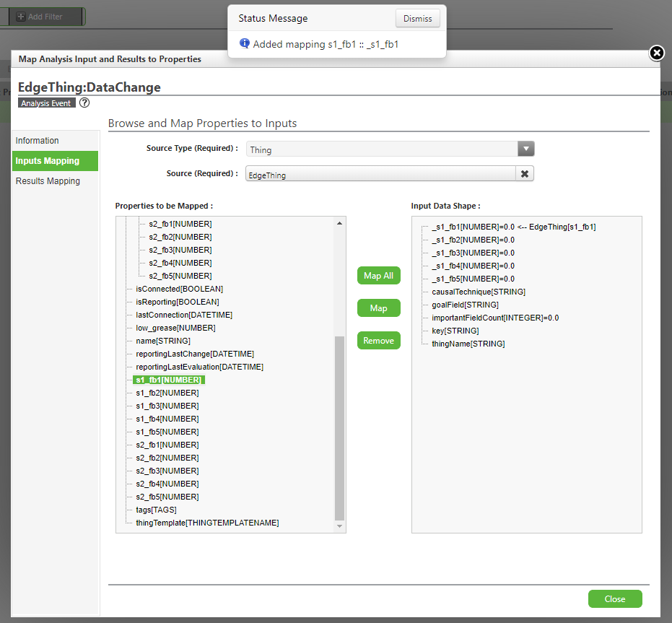Open the Source Type dropdown arrow
This screenshot has width=672, height=623.
pyautogui.click(x=526, y=149)
